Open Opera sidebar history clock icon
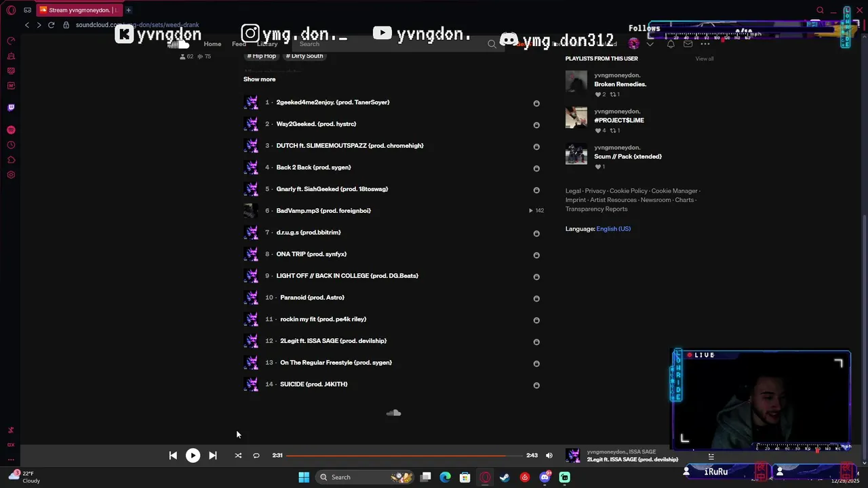868x488 pixels. (11, 145)
